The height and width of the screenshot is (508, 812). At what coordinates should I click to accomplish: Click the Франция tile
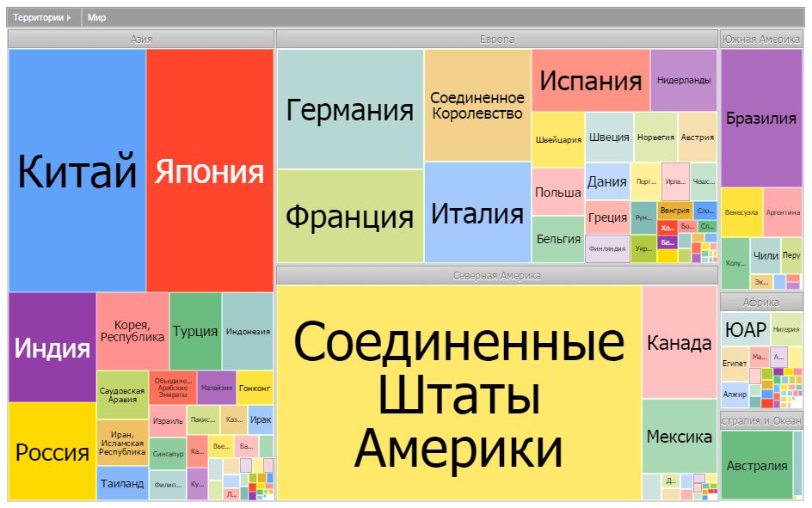point(350,216)
